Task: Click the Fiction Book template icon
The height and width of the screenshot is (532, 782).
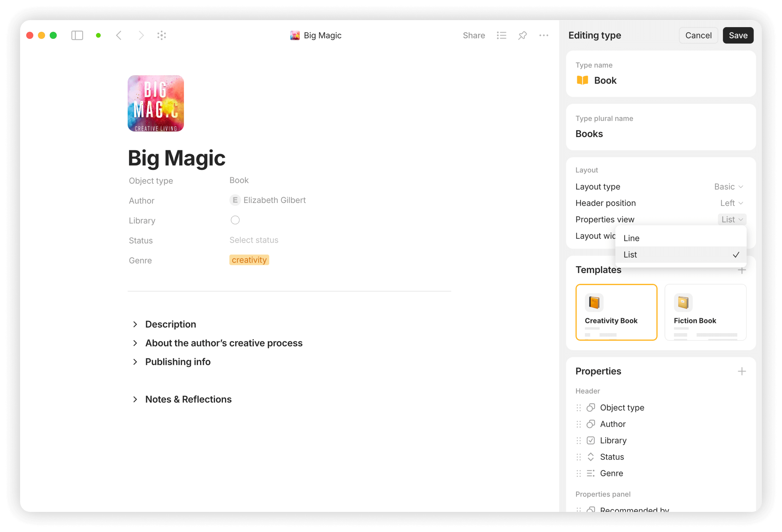Action: [x=683, y=302]
